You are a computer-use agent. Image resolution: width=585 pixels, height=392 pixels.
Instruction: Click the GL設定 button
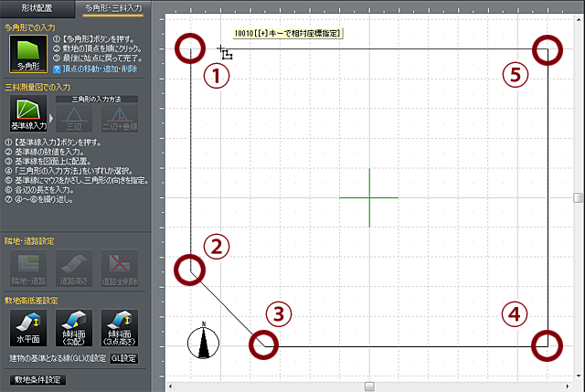(122, 357)
